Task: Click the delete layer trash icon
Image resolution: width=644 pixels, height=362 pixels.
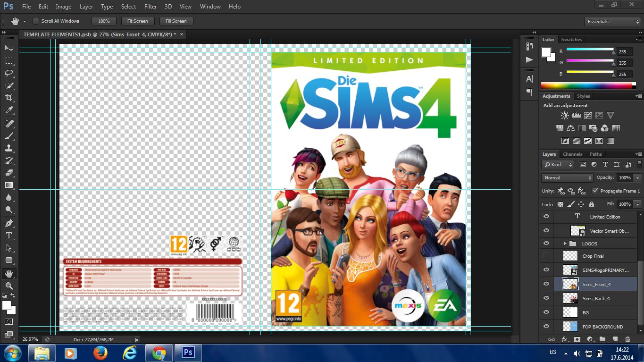Action: [x=627, y=339]
